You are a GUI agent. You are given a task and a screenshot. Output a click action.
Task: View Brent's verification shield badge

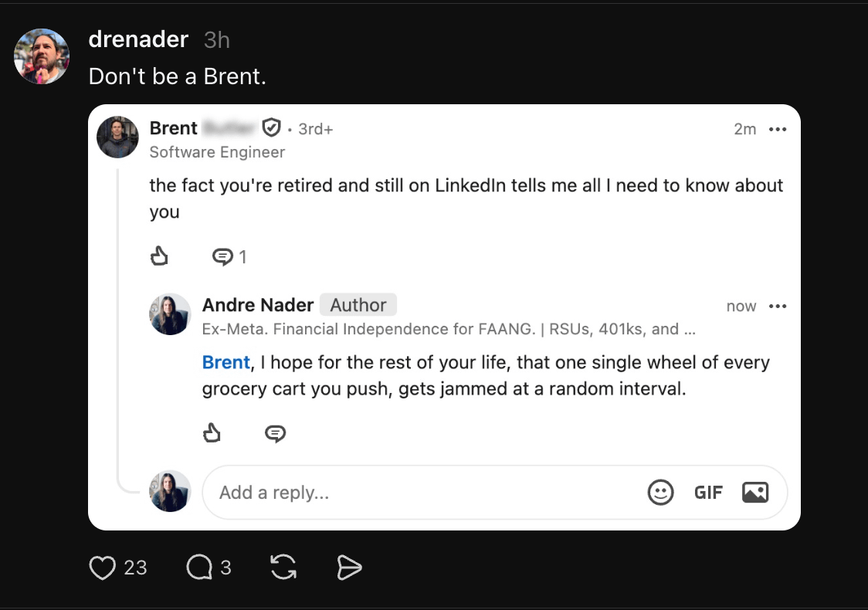(271, 127)
